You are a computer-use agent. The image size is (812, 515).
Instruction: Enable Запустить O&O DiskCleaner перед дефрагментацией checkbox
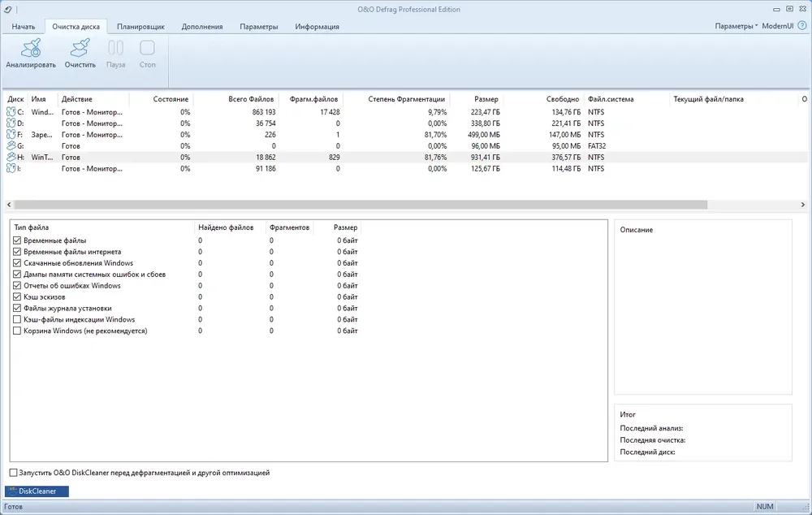[14, 473]
